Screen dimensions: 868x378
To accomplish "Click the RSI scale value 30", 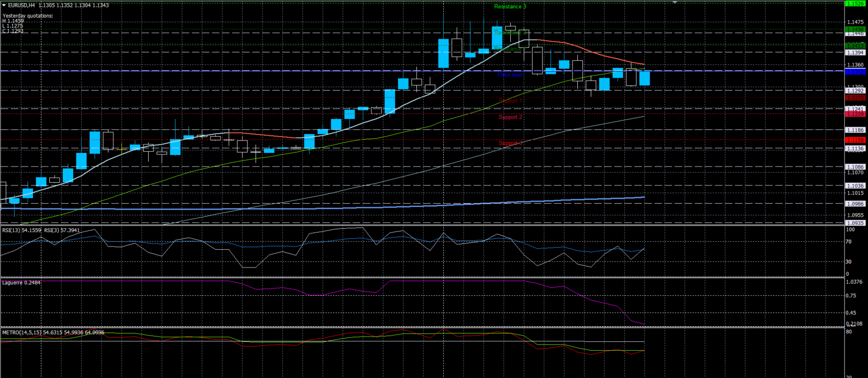I will click(x=849, y=261).
